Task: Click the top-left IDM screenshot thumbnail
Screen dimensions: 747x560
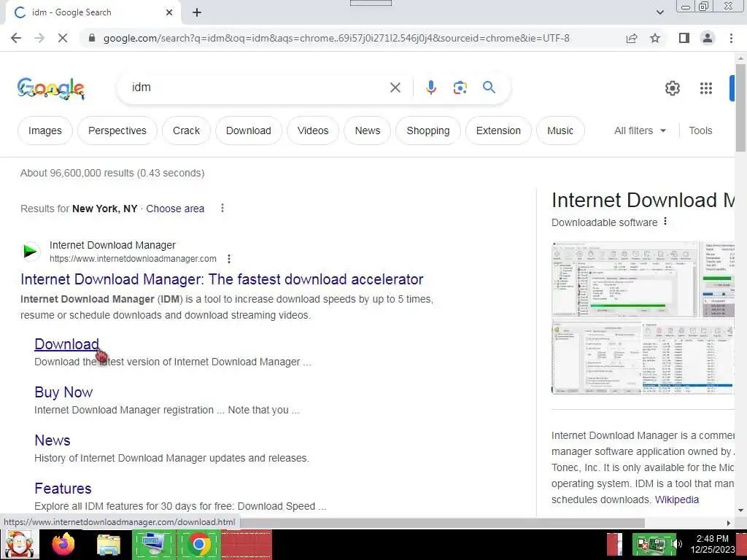Action: [x=624, y=279]
